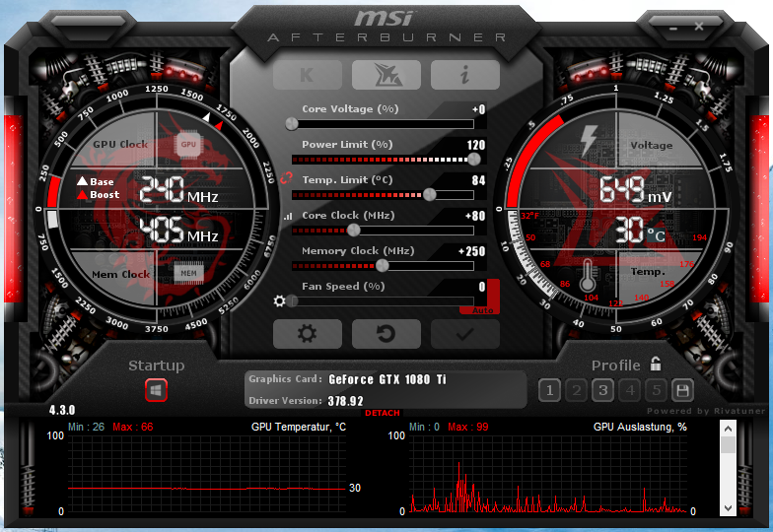
Task: Minimize the Afterburner window
Action: click(673, 28)
